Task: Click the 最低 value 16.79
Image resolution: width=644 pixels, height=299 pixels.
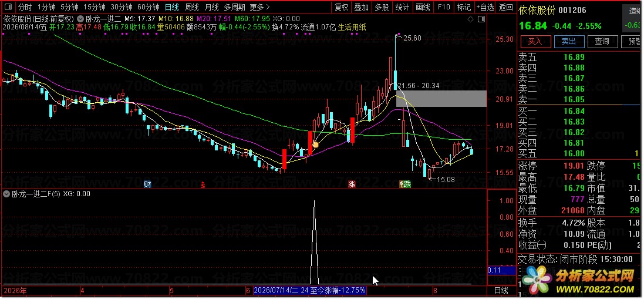Action: [574, 188]
